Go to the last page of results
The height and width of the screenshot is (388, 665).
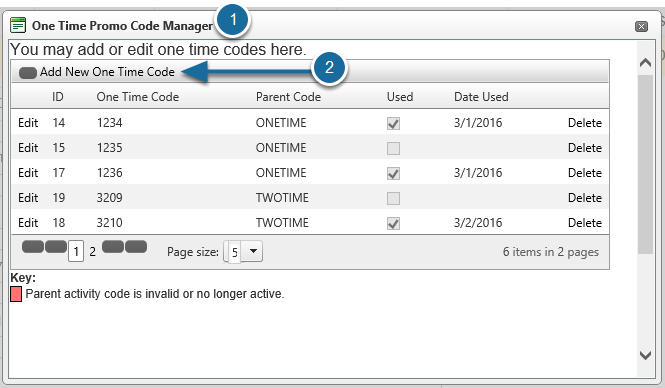click(x=136, y=246)
